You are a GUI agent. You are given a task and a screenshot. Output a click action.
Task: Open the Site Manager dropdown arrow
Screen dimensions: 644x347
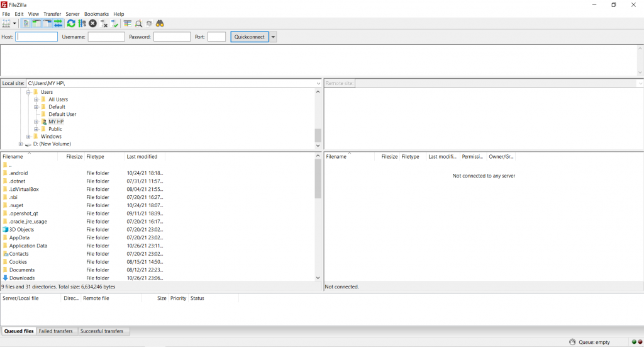point(14,23)
